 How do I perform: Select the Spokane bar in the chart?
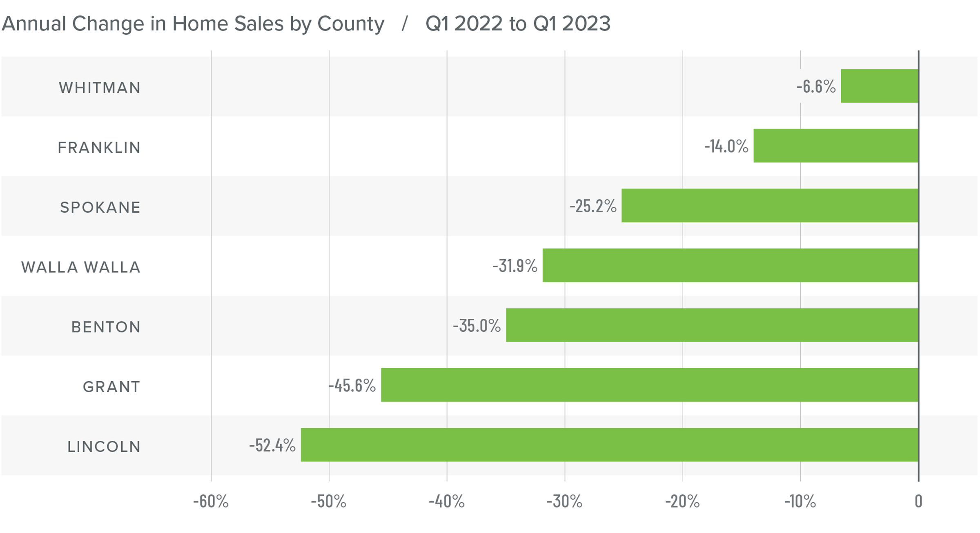[770, 206]
